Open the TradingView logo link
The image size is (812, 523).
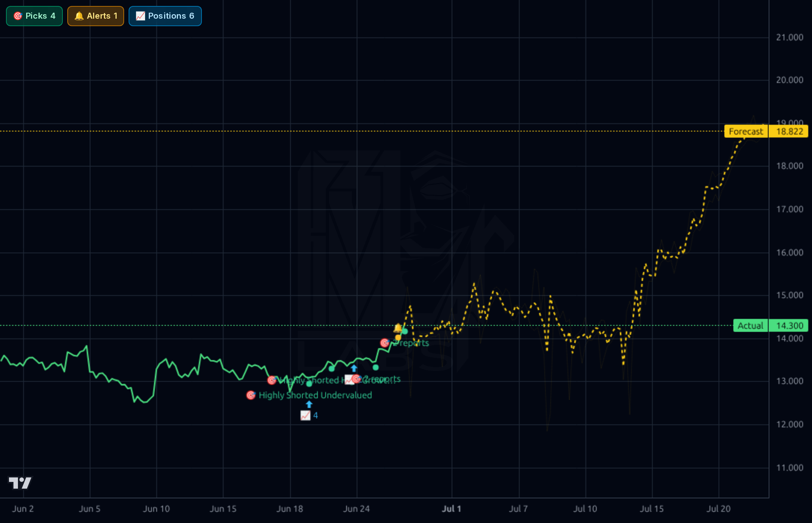(20, 483)
